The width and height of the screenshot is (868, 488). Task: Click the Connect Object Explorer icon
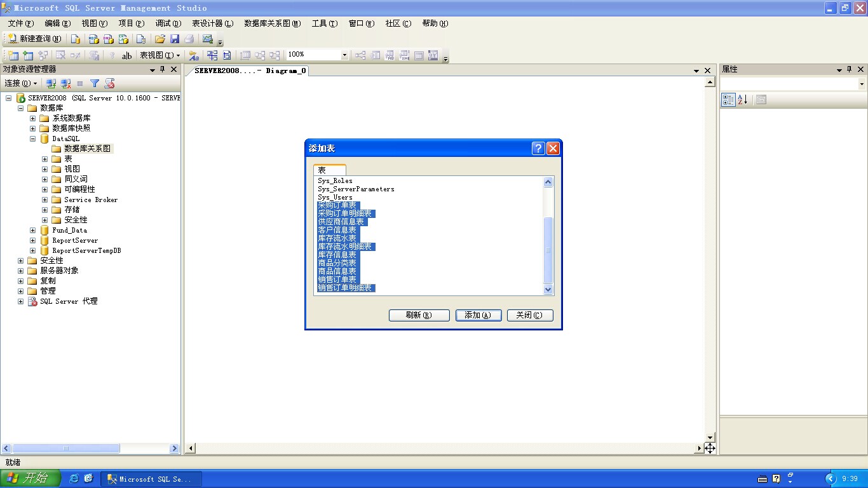pyautogui.click(x=51, y=83)
